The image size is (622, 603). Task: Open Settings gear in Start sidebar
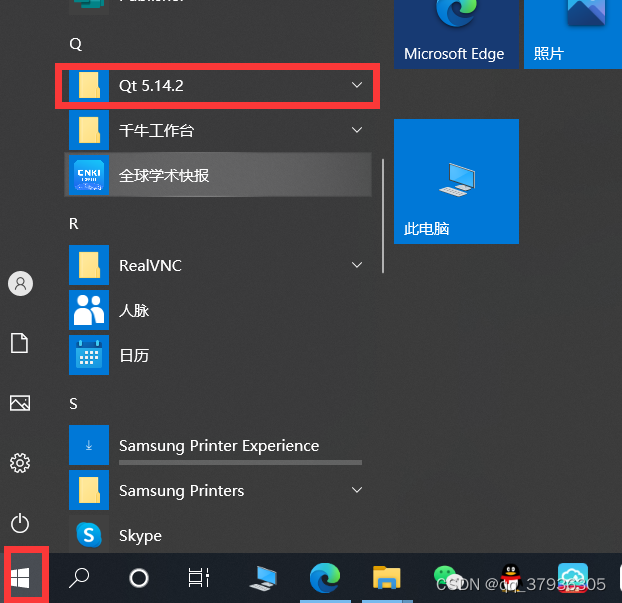point(20,463)
